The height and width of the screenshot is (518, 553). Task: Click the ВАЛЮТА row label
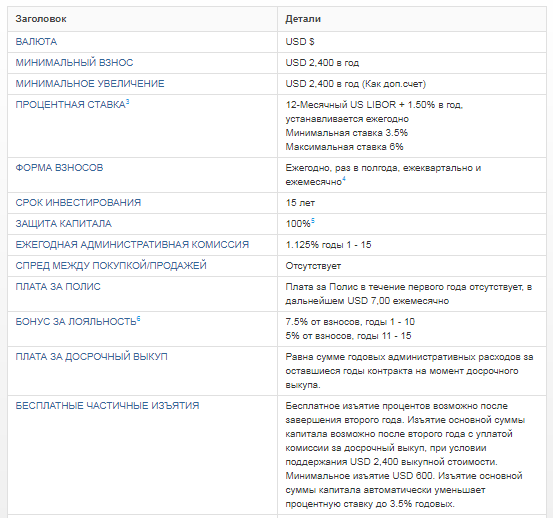(x=36, y=42)
